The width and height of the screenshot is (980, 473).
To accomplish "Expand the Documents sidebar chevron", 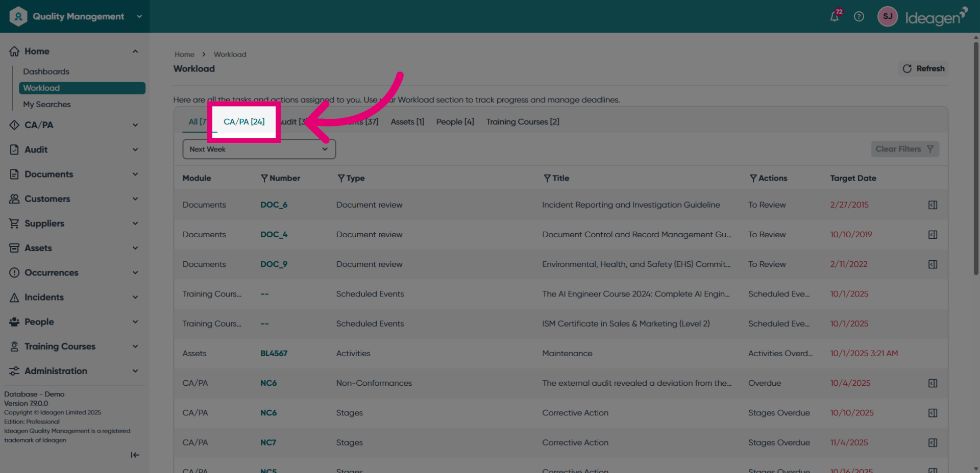I will pyautogui.click(x=135, y=174).
